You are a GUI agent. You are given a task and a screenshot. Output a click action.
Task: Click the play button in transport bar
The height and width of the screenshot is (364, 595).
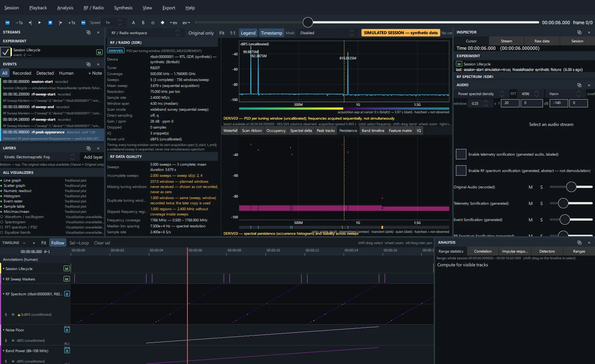40,23
